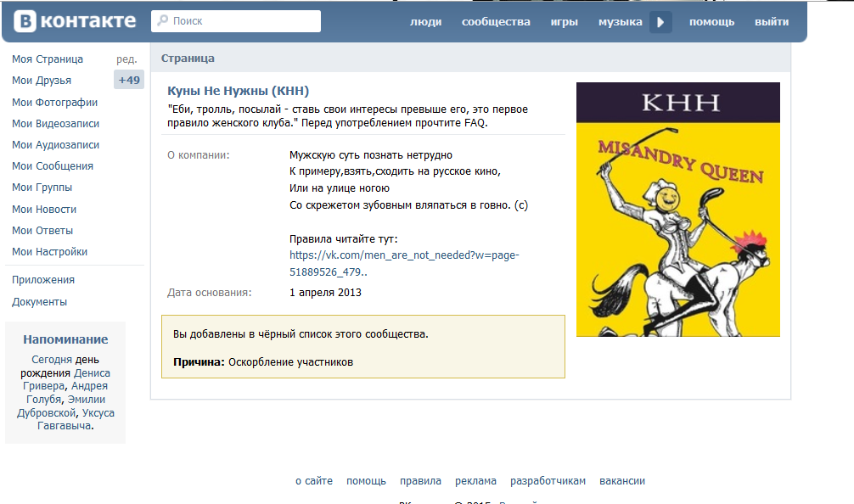This screenshot has height=504, width=854.
Task: Open Мои Фотографии
Action: pos(54,103)
